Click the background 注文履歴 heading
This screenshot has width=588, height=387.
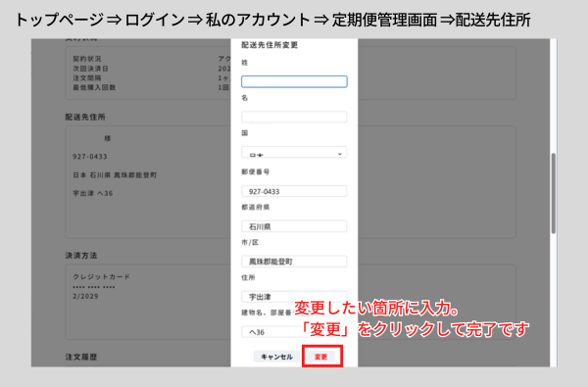coord(81,357)
